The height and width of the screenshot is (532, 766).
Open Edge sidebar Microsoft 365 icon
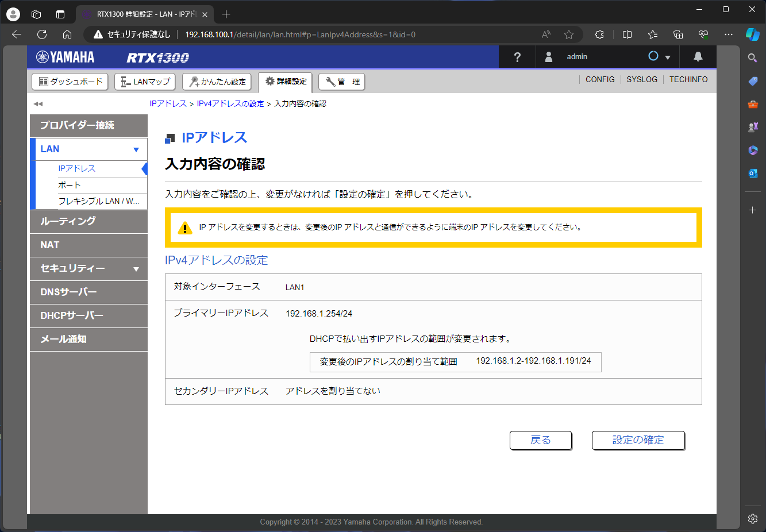[753, 150]
